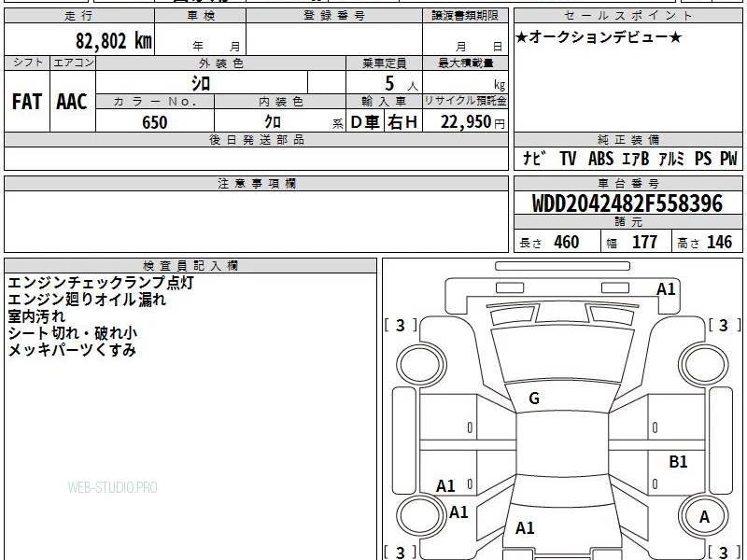This screenshot has width=747, height=560.
Task: Click the A1 mark on the front bumper
Action: (x=666, y=289)
